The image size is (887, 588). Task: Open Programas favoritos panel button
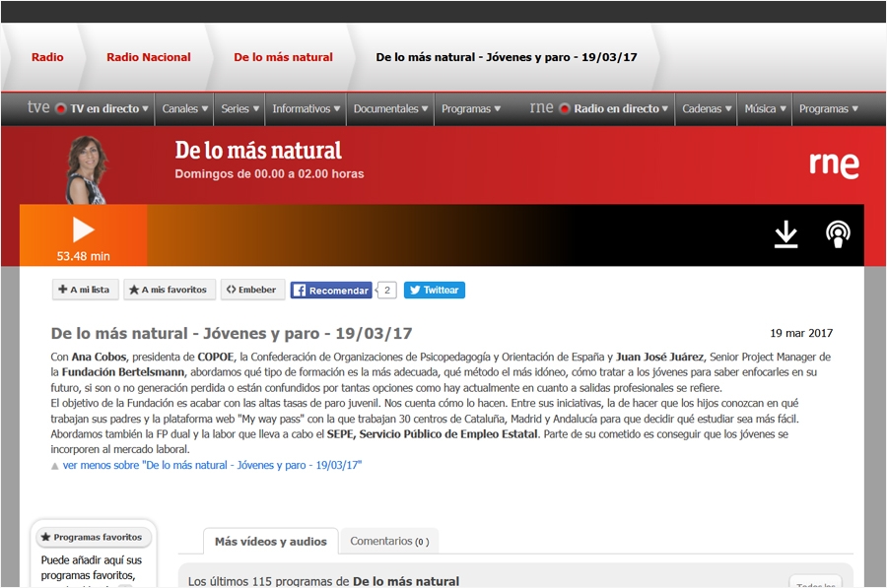pos(94,537)
